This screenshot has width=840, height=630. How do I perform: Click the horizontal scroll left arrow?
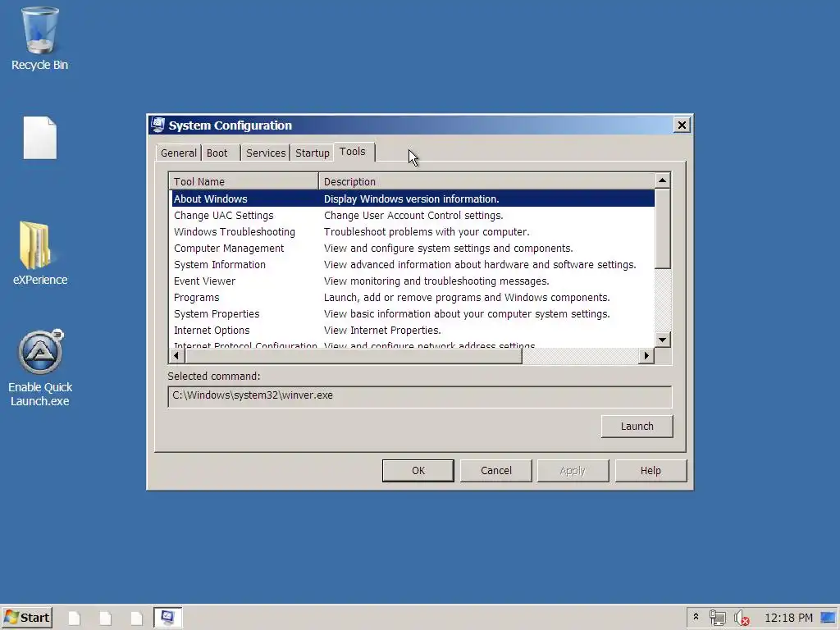177,356
